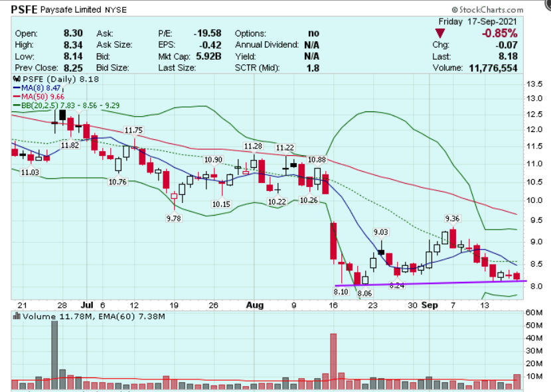Click the SCTR (Mid) value 1.8
This screenshot has height=392, width=551.
tap(313, 68)
